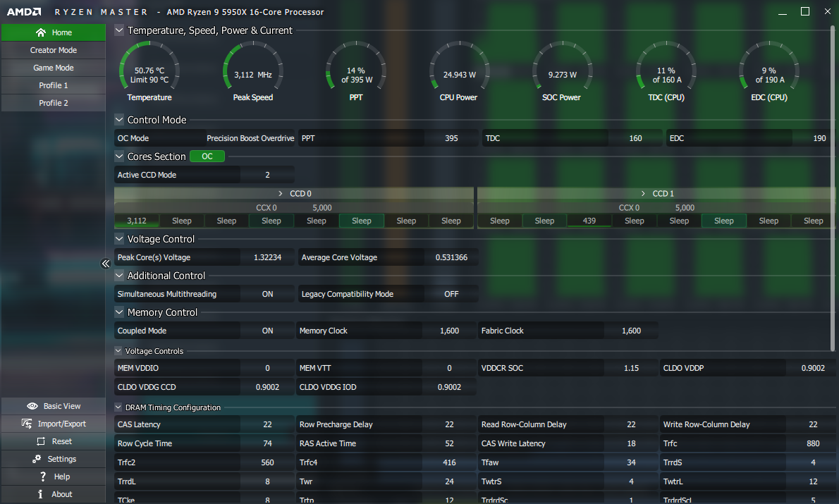Collapse sidebar with double chevron icon

(x=106, y=264)
